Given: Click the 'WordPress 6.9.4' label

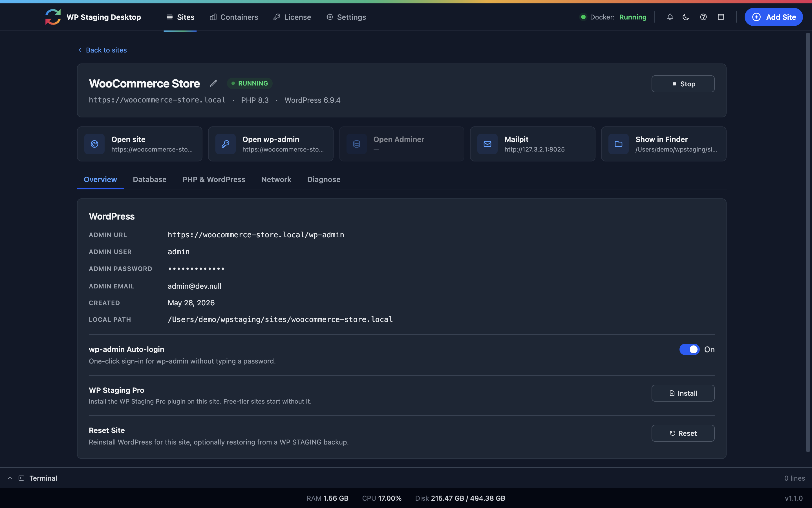Looking at the screenshot, I should (312, 100).
